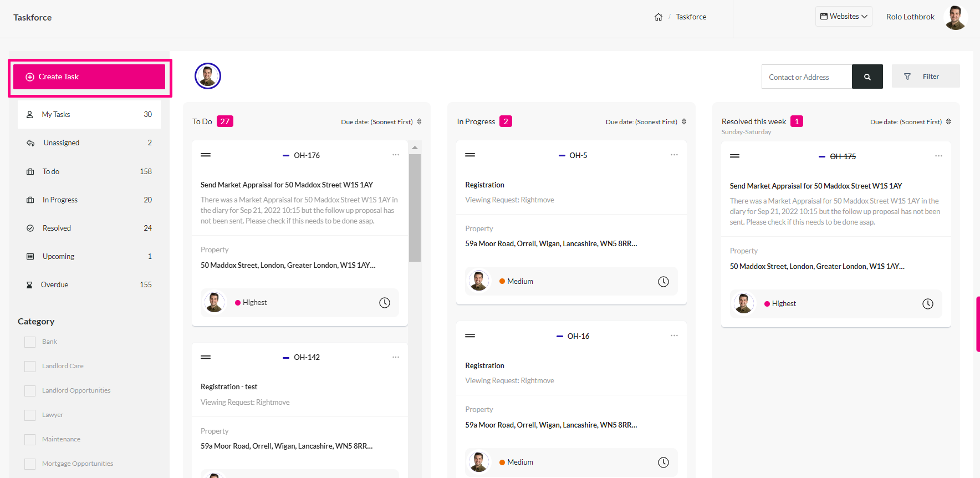Image resolution: width=980 pixels, height=478 pixels.
Task: Open three-dots menu on OH-176 card
Action: 396,155
